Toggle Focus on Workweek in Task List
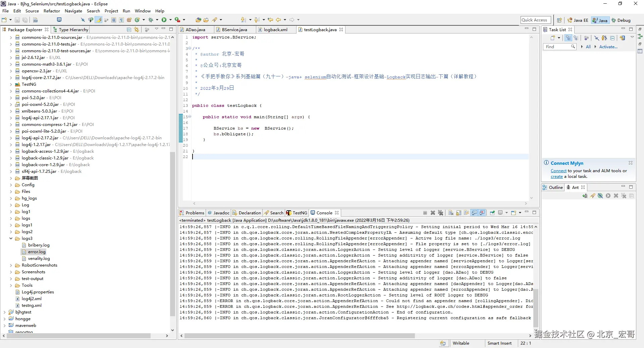 [586, 38]
